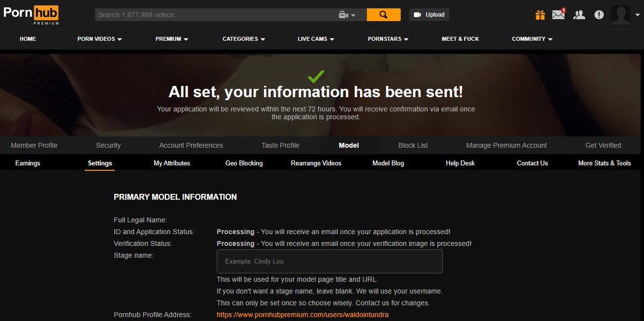
Task: Open the notifications exclamation icon
Action: click(x=599, y=15)
